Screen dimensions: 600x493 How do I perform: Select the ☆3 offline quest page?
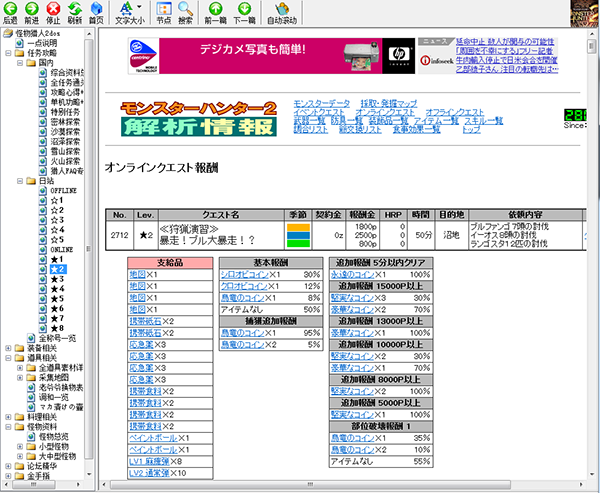tap(57, 220)
